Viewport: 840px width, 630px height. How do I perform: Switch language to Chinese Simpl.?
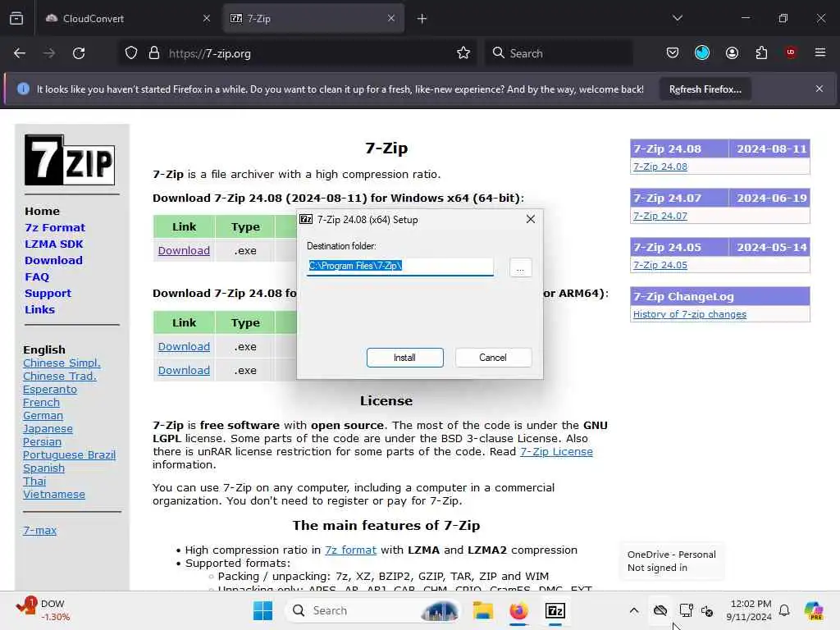62,363
